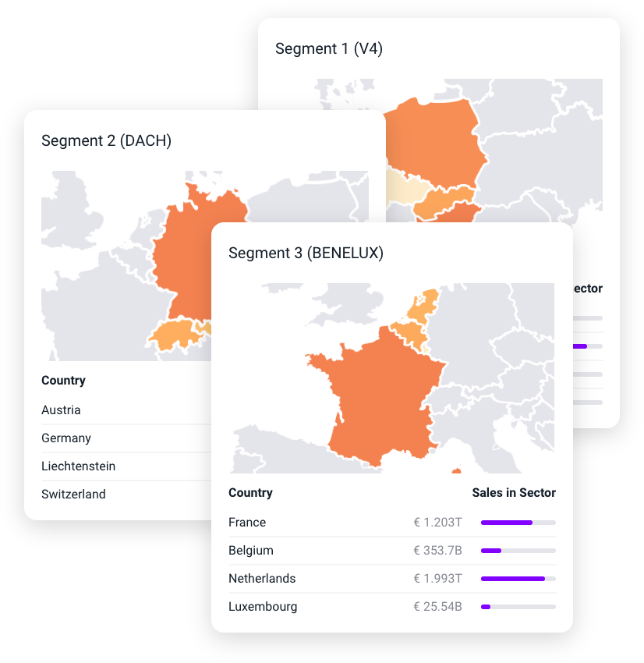644x663 pixels.
Task: Sort by Sales in Sector header
Action: (514, 493)
